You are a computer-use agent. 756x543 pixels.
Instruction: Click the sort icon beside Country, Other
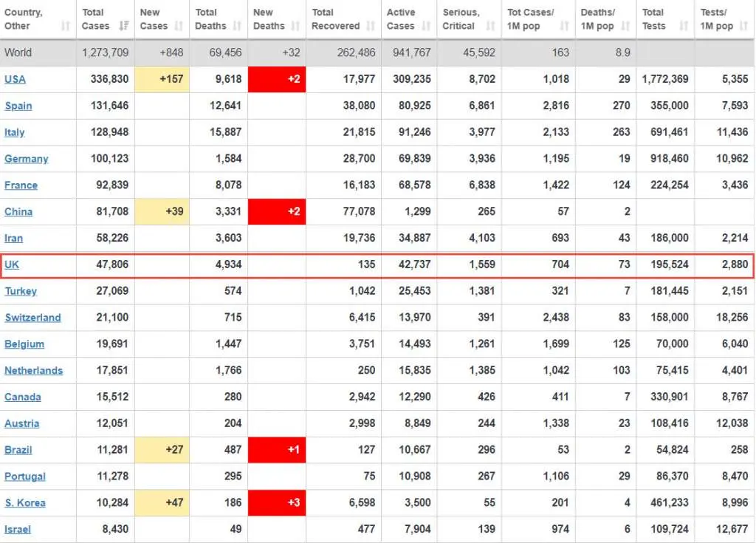click(x=66, y=27)
